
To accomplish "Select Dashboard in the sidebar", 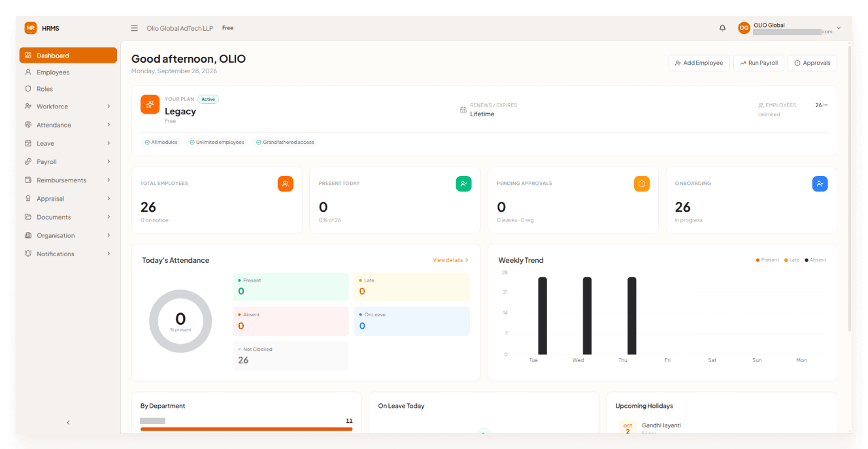I will (x=68, y=56).
